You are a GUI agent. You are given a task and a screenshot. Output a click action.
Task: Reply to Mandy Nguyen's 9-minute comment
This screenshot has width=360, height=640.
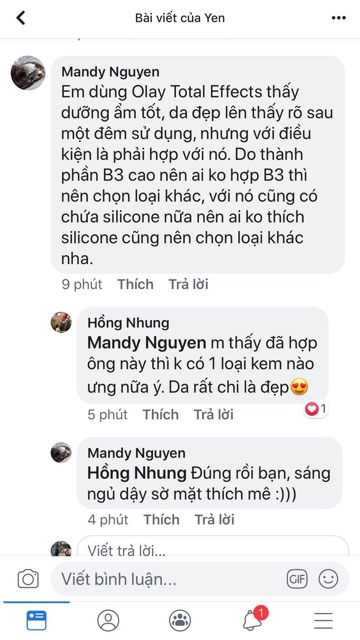point(189,284)
